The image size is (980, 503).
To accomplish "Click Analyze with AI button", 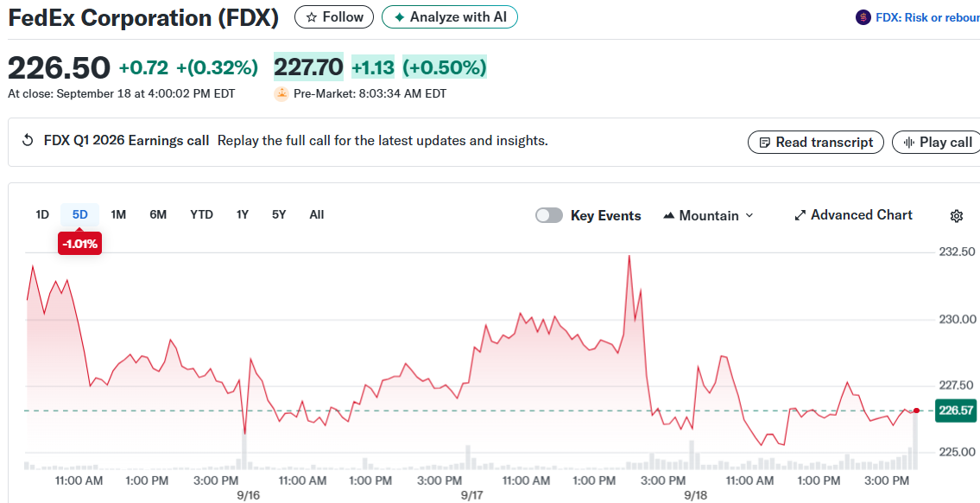I will [449, 17].
